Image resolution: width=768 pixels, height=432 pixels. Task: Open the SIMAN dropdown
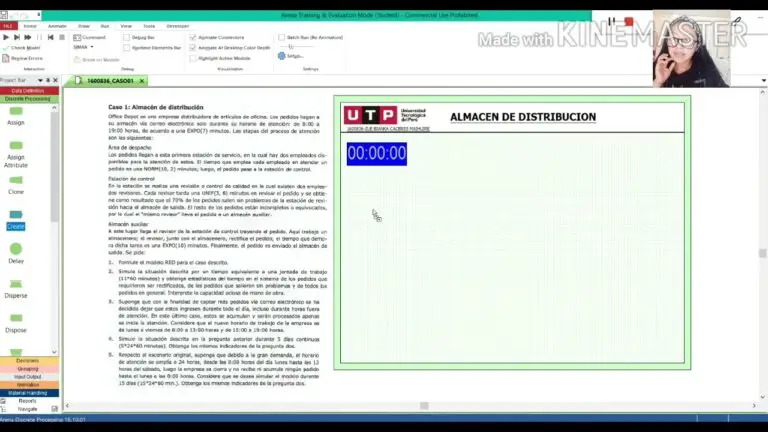point(85,47)
